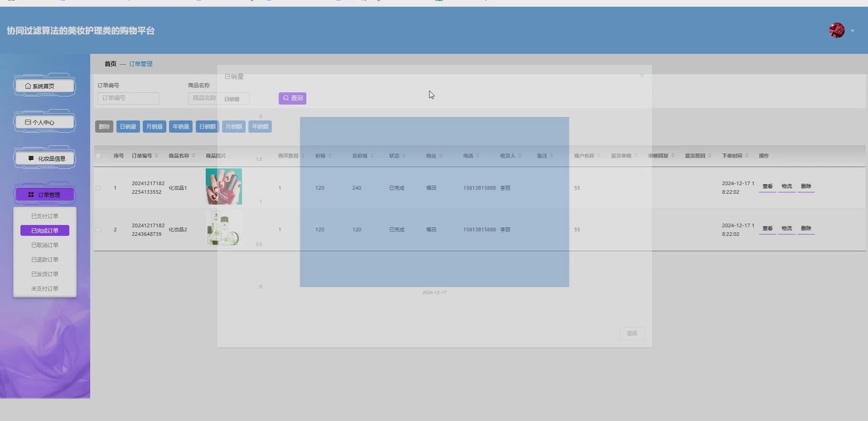Click the 月销量 statistics button
This screenshot has height=421, width=868.
[154, 127]
